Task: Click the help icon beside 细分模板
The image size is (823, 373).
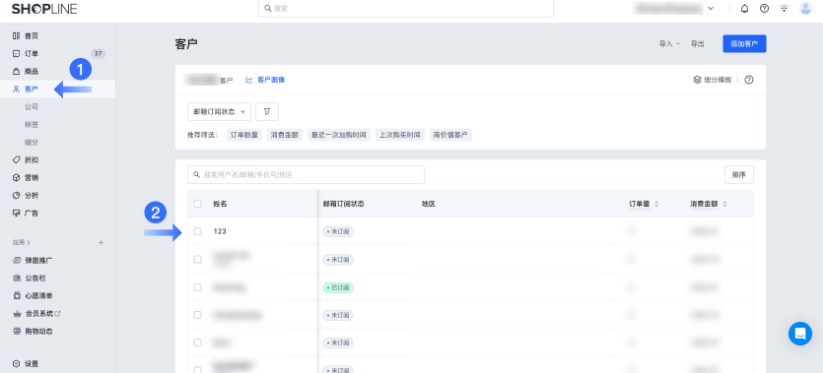Action: [x=749, y=80]
